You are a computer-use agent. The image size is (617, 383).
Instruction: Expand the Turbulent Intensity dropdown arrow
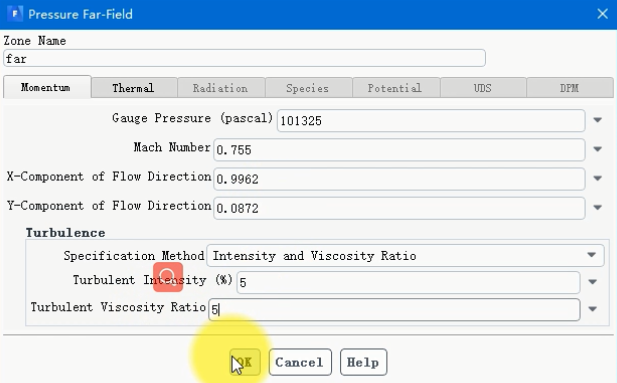593,282
